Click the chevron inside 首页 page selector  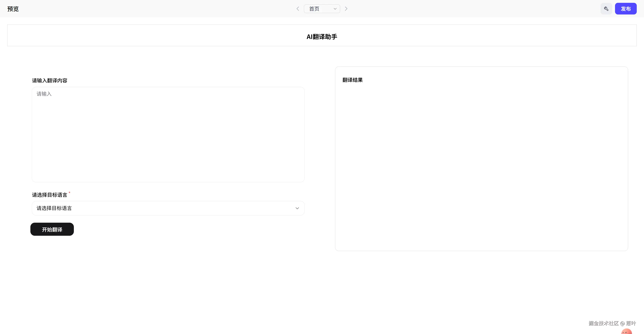tap(335, 9)
